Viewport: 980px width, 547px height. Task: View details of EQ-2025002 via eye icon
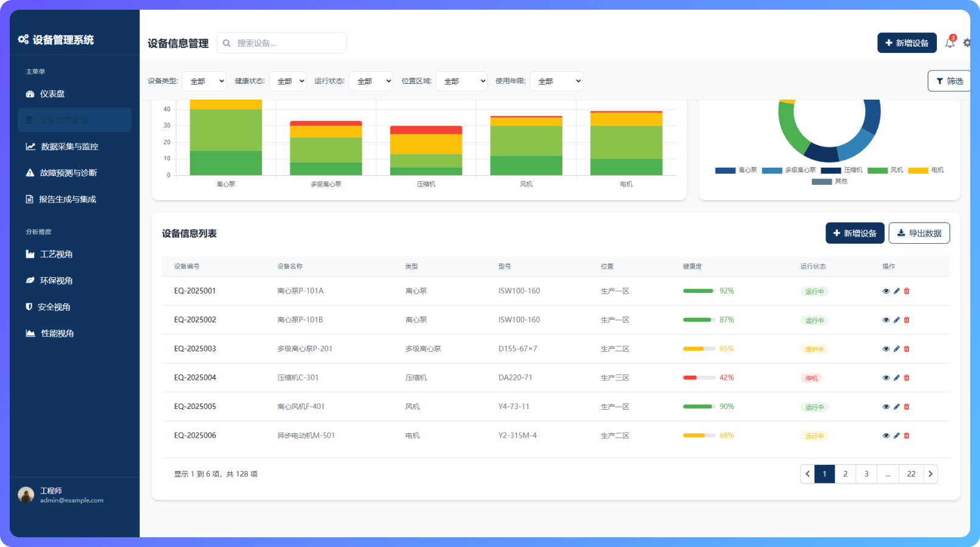[886, 320]
